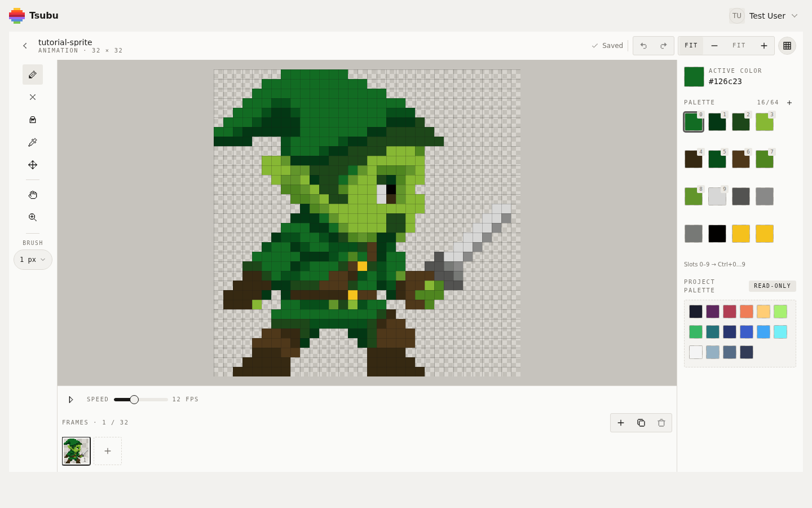This screenshot has height=508, width=812.
Task: Zoom in with the plus button in zoom bar
Action: [x=764, y=46]
